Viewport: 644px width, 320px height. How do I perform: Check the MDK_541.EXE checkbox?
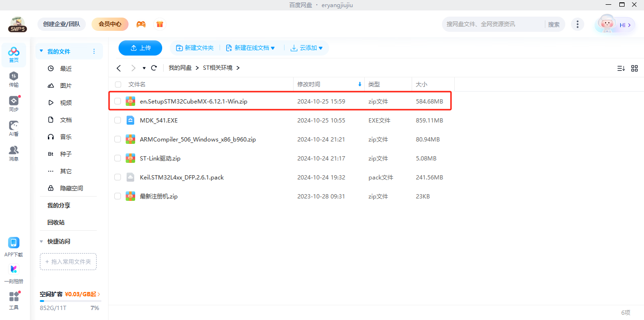coord(118,120)
